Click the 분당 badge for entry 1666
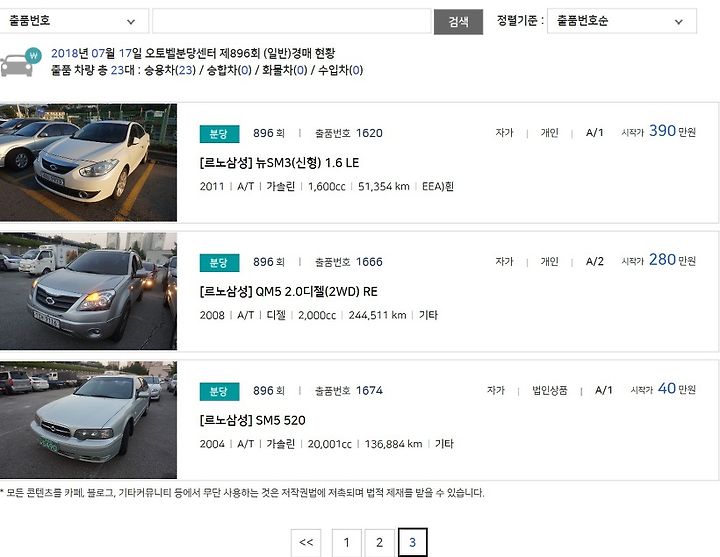The image size is (720, 557). click(219, 263)
